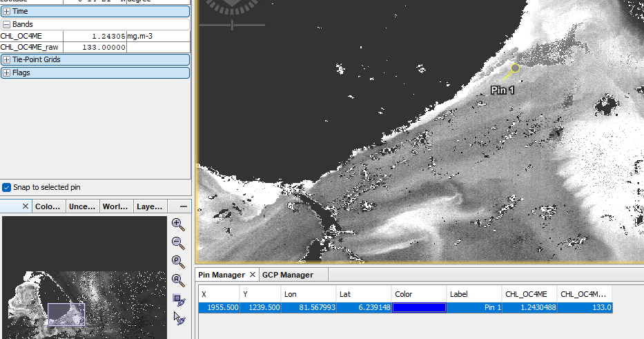
Task: Click the CHL_OC4ME_raw band name row
Action: (31, 47)
